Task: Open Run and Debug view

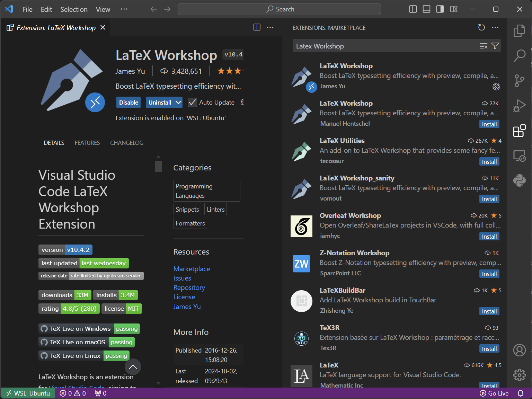Action: [519, 106]
